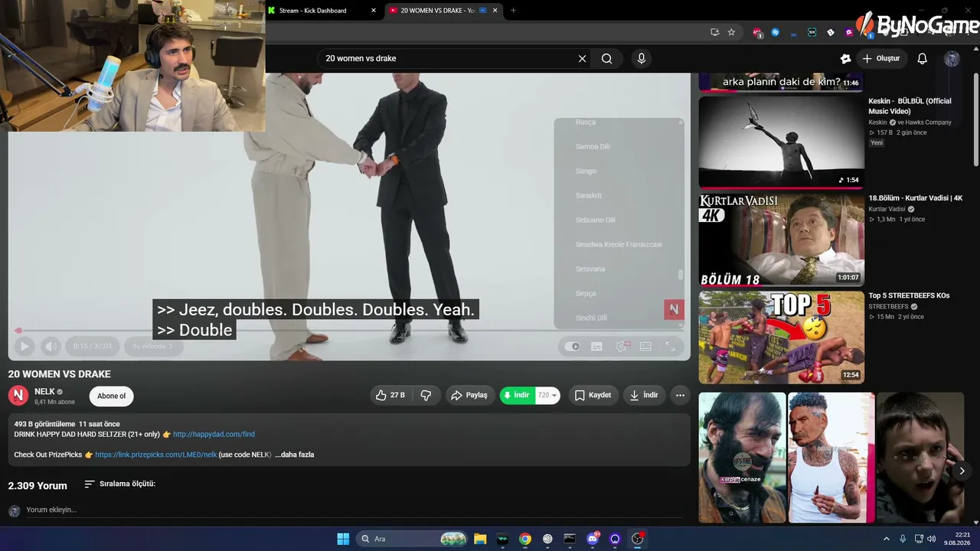Toggle the autoplay switch in player
The image size is (980, 551).
point(572,347)
